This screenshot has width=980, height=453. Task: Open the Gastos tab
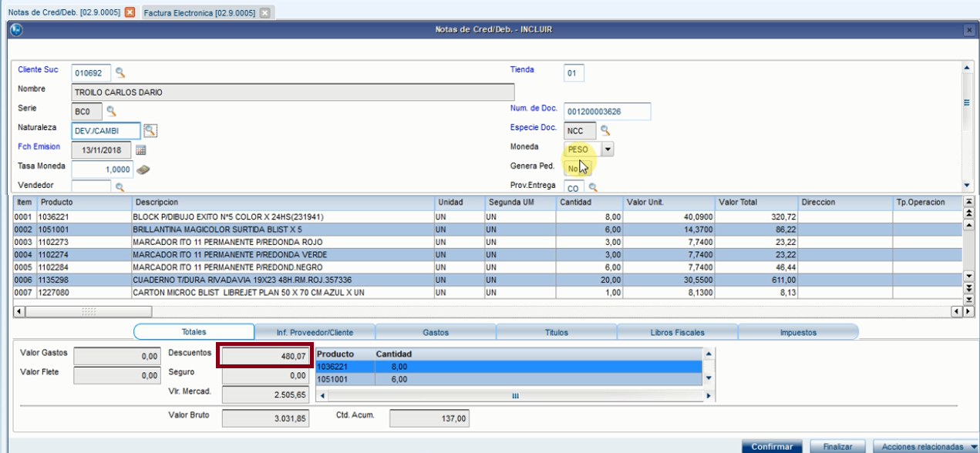tap(436, 332)
